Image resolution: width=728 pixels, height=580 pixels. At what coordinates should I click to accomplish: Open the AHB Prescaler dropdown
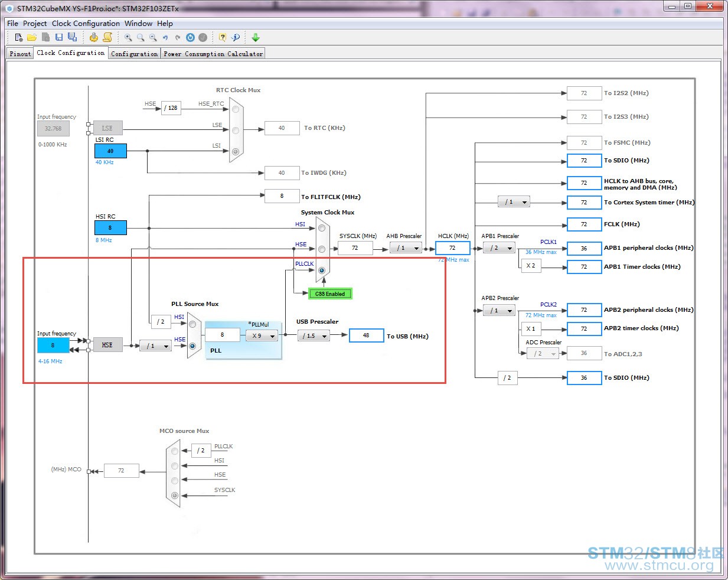(x=406, y=248)
